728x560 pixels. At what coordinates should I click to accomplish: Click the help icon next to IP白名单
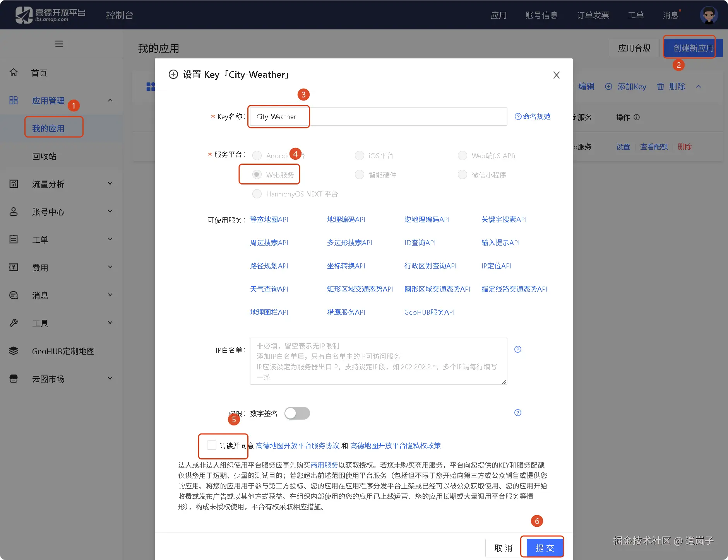click(x=518, y=349)
